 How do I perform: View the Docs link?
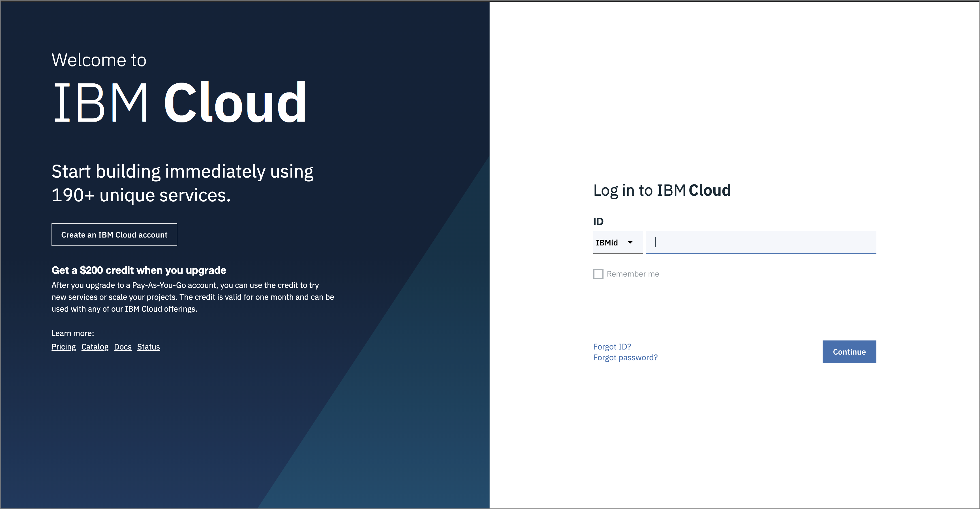[x=123, y=347]
